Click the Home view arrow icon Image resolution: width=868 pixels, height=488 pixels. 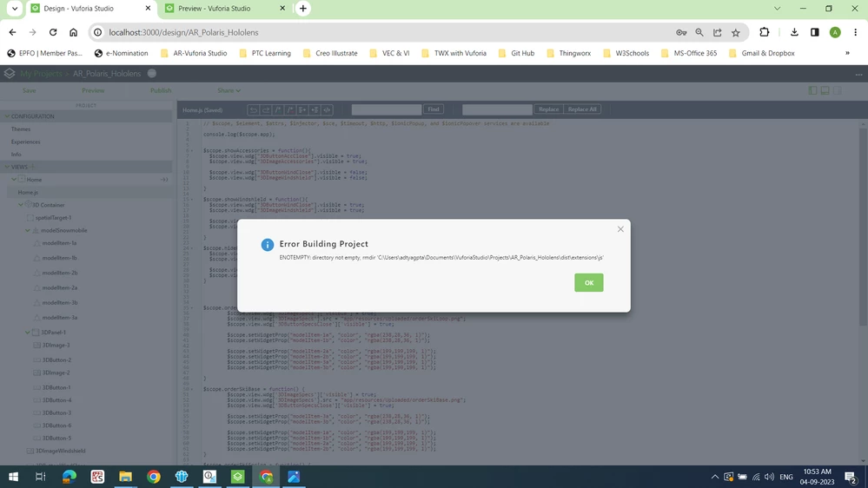click(164, 179)
